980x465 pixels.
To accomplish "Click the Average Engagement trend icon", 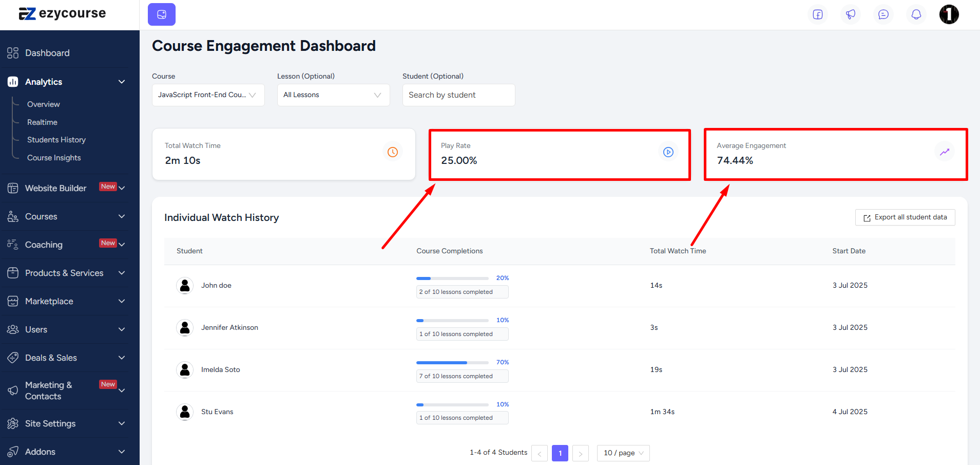I will pyautogui.click(x=945, y=152).
